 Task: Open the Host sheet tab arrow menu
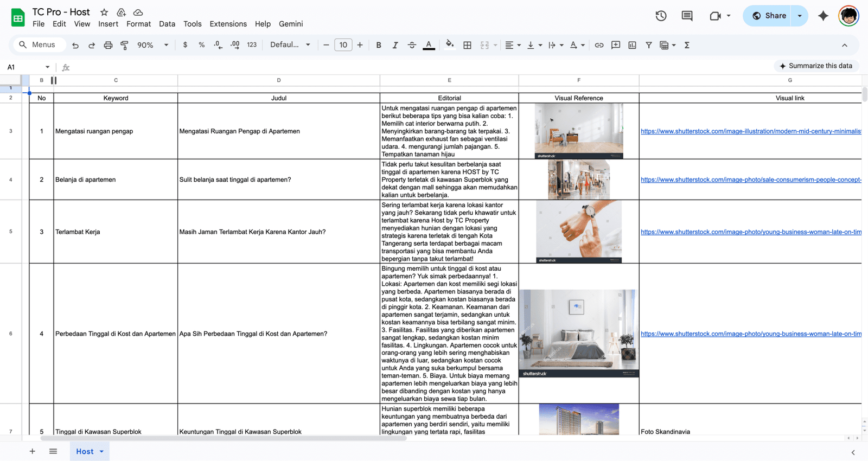point(101,451)
